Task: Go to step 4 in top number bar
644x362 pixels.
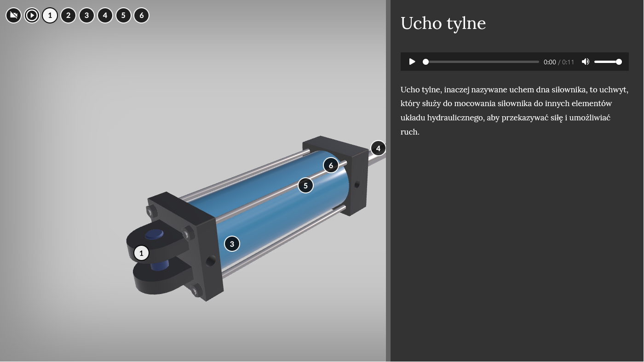Action: click(x=105, y=16)
